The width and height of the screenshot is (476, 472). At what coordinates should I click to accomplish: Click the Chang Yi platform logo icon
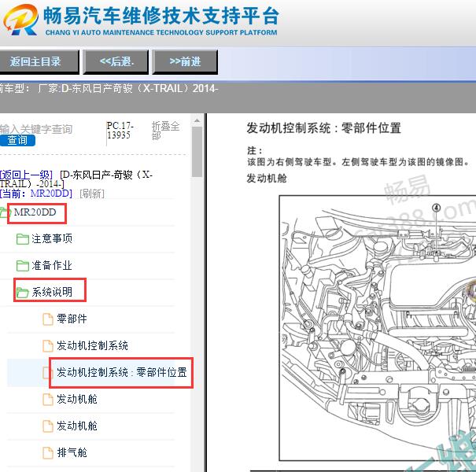click(20, 20)
